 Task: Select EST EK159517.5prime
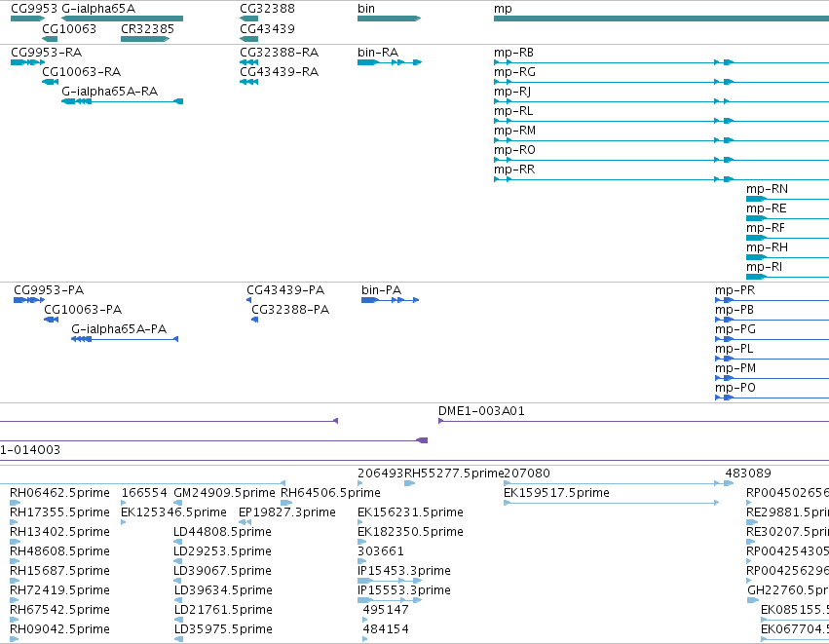[611, 503]
